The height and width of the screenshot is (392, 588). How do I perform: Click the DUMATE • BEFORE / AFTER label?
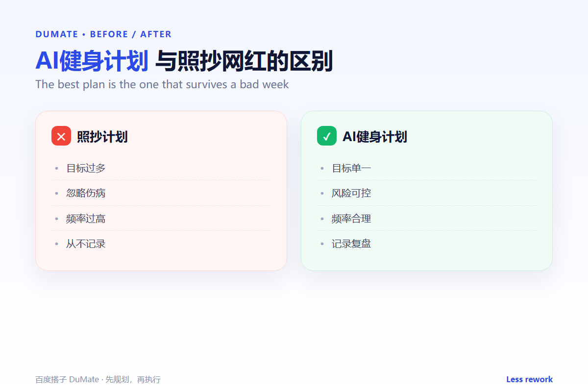click(103, 34)
